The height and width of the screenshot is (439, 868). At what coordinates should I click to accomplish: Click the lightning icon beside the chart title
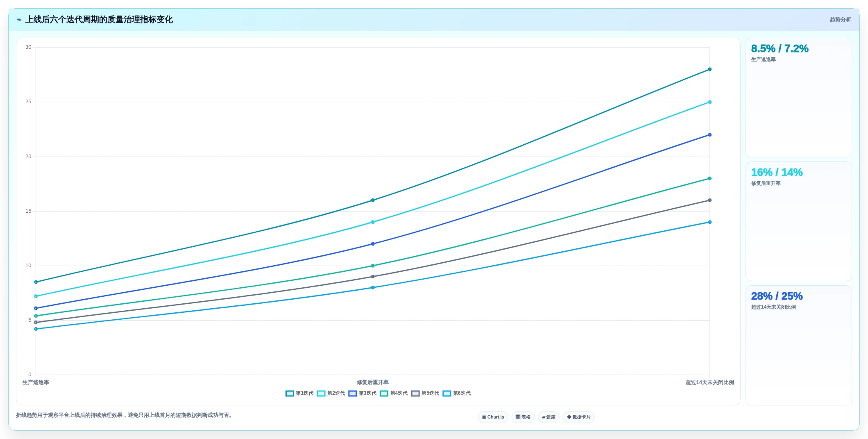tap(19, 20)
